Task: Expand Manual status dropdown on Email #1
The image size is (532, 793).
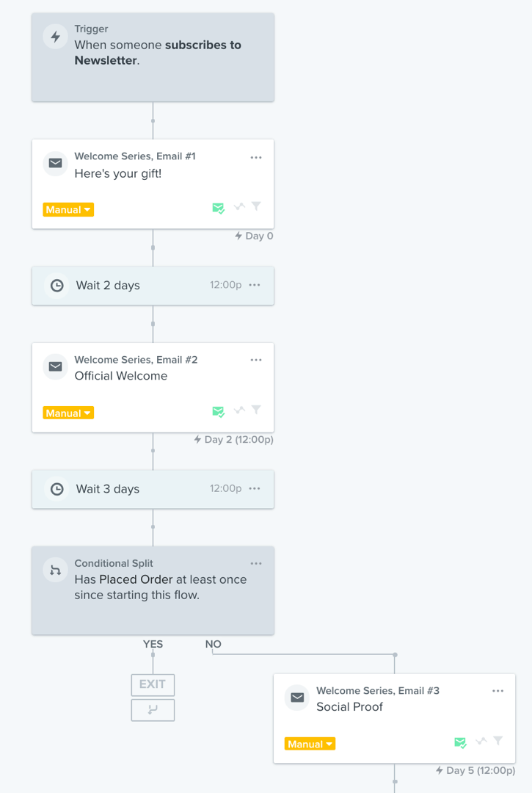Action: tap(68, 209)
